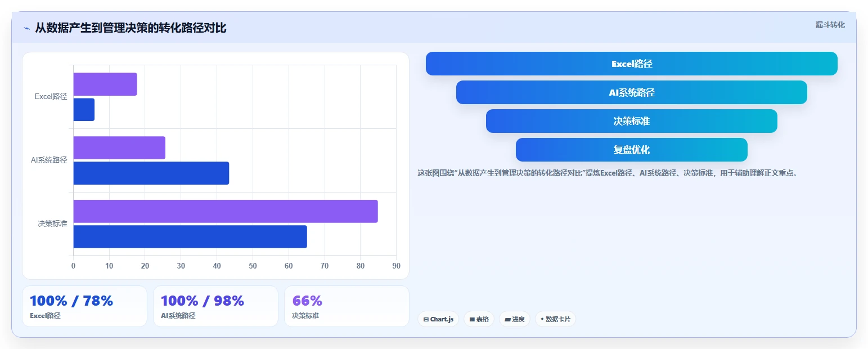Click AI系统路径 caption under 100% / 98%
The image size is (868, 349).
click(x=178, y=316)
